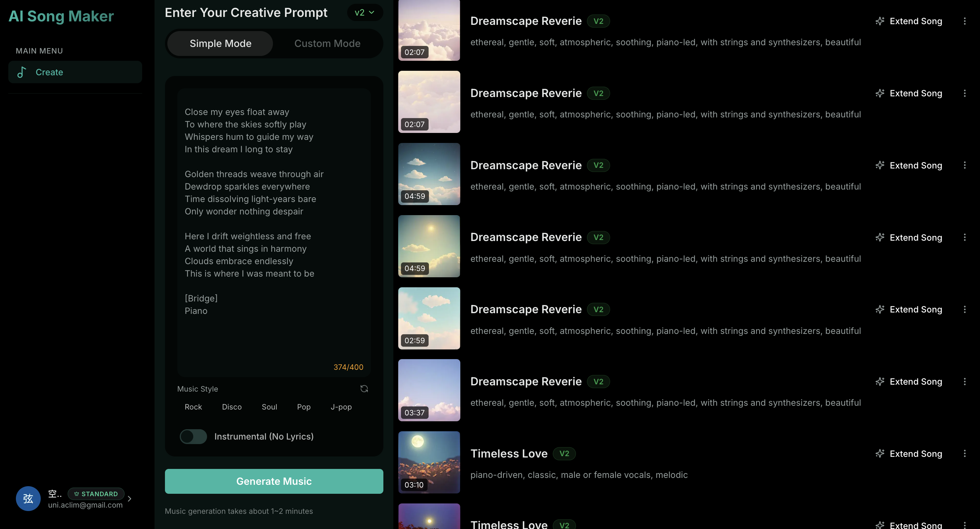Screen dimensions: 980x529
Task: Click the Timeless Love title with 03:10
Action: [x=509, y=454]
